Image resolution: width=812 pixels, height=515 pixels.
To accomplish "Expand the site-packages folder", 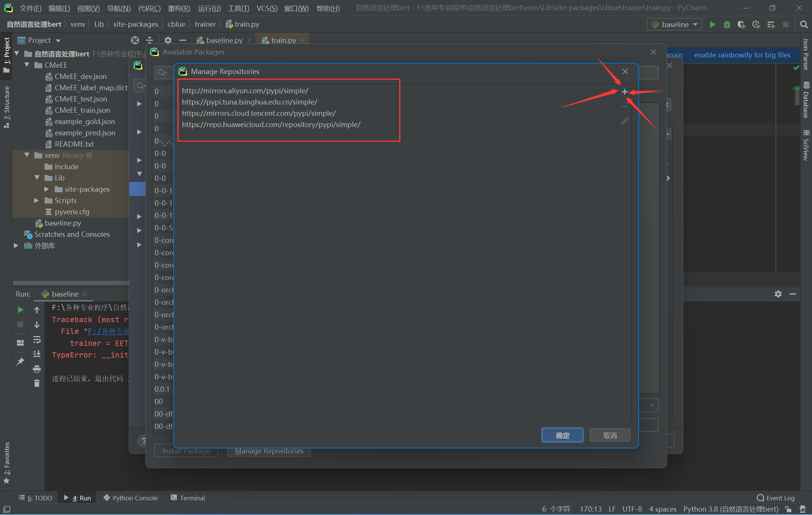I will point(47,189).
